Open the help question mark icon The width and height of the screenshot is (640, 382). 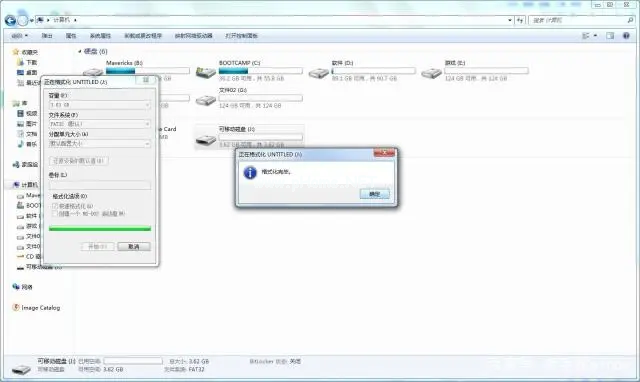point(626,36)
